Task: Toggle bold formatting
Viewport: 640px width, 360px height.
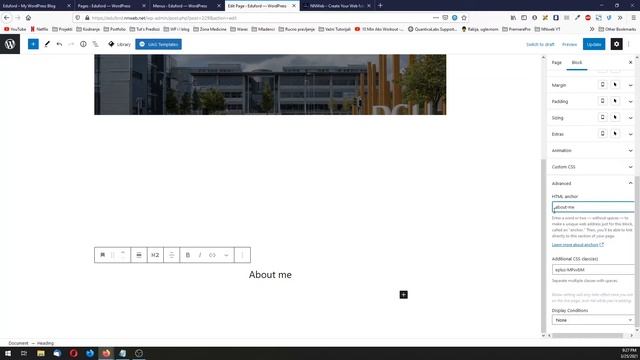Action: [188, 255]
